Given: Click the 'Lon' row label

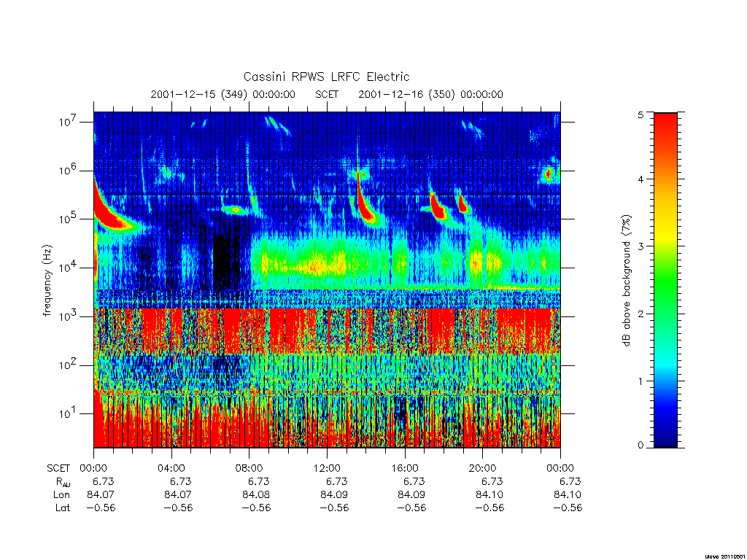Looking at the screenshot, I should [x=61, y=495].
